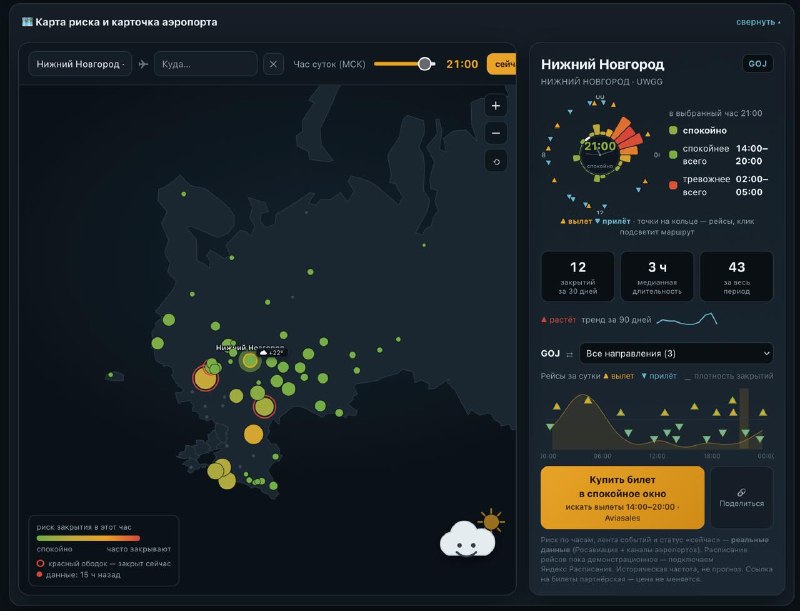The width and height of the screenshot is (800, 611).
Task: Click the 3 ч медианная длительность card
Action: click(x=657, y=276)
